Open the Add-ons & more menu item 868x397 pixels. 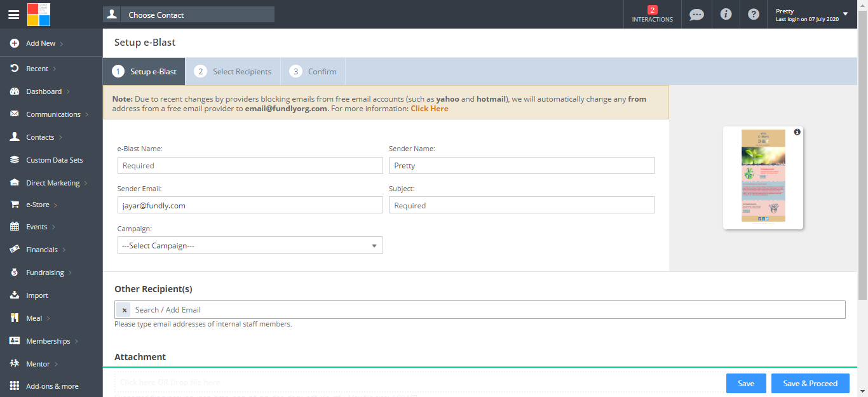point(51,386)
